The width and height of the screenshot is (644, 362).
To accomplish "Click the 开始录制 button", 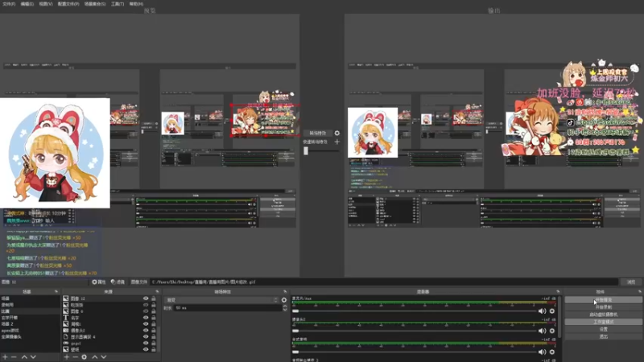I will pyautogui.click(x=603, y=307).
